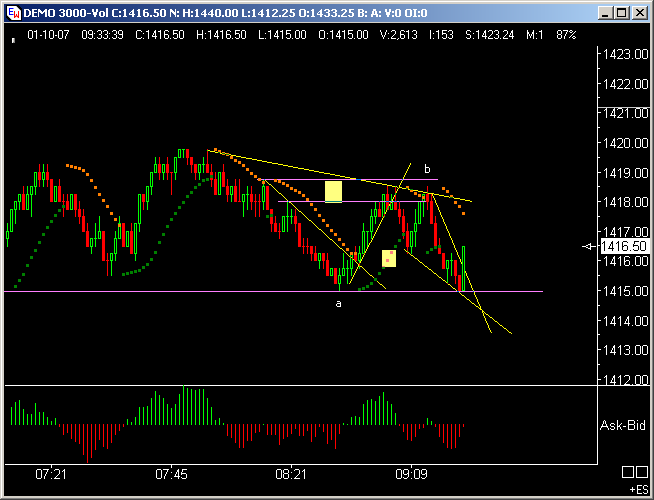The image size is (654, 500).
Task: Minimize the DEMO 3000-Vol chart window
Action: click(x=605, y=13)
